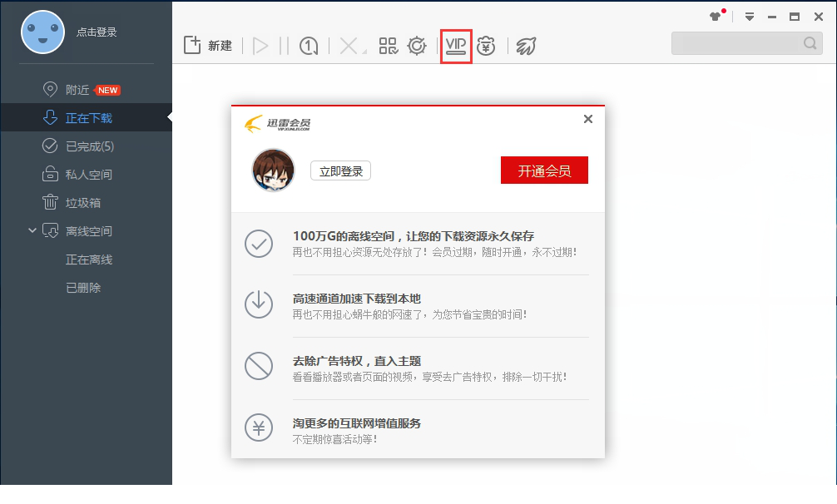The width and height of the screenshot is (837, 504).
Task: Minimize the Xunlei window
Action: point(772,17)
